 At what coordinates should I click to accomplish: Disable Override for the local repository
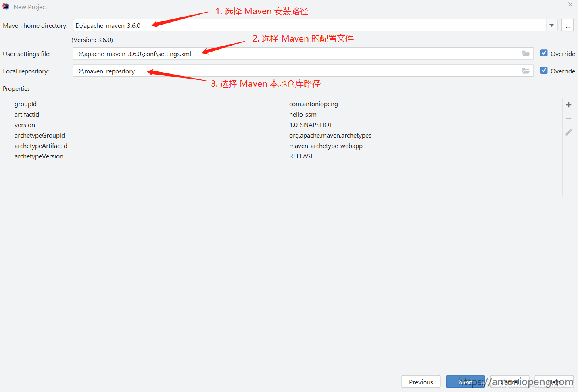[x=544, y=70]
